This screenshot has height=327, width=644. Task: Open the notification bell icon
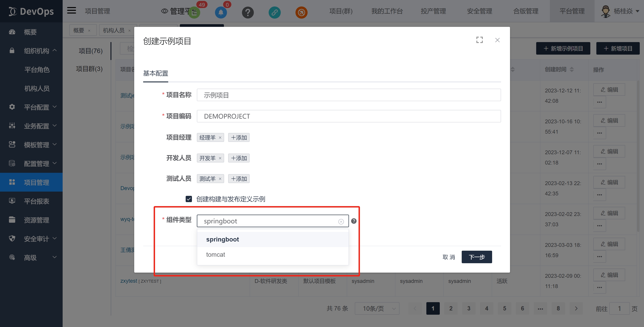pyautogui.click(x=221, y=13)
